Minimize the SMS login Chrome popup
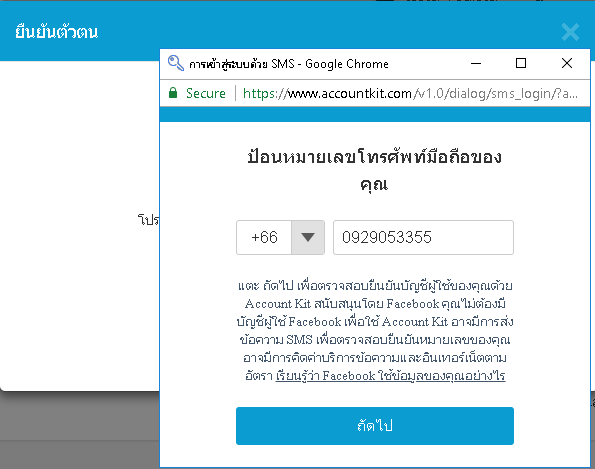The height and width of the screenshot is (469, 595). click(x=476, y=63)
